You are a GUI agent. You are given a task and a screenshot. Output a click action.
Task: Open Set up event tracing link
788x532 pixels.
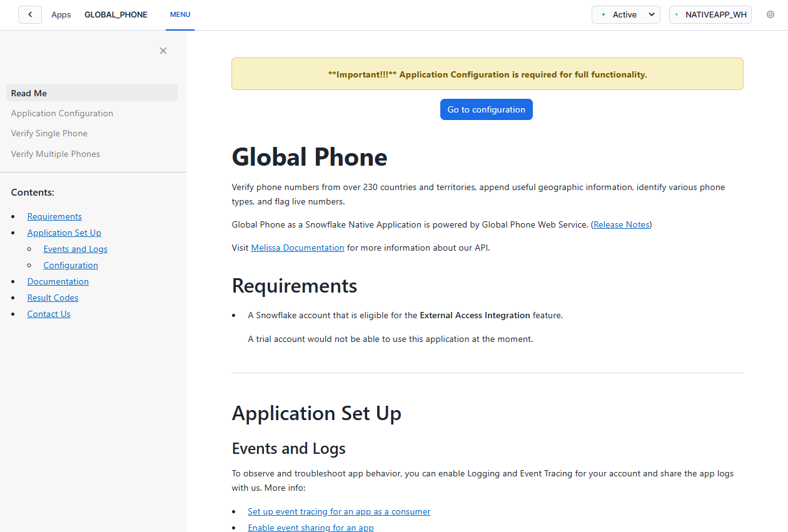click(x=339, y=511)
